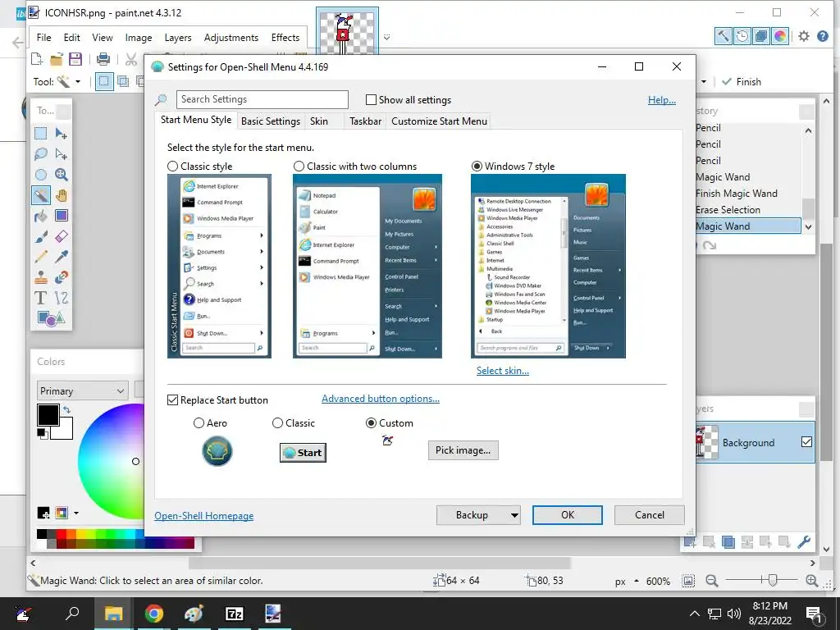Switch to the Taskbar tab
This screenshot has height=630, width=840.
(x=365, y=121)
